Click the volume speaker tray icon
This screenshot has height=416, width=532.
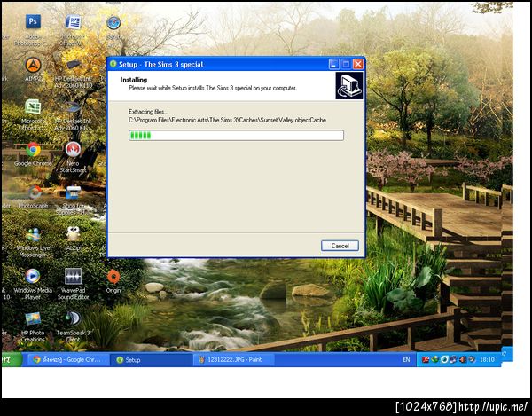pyautogui.click(x=463, y=359)
